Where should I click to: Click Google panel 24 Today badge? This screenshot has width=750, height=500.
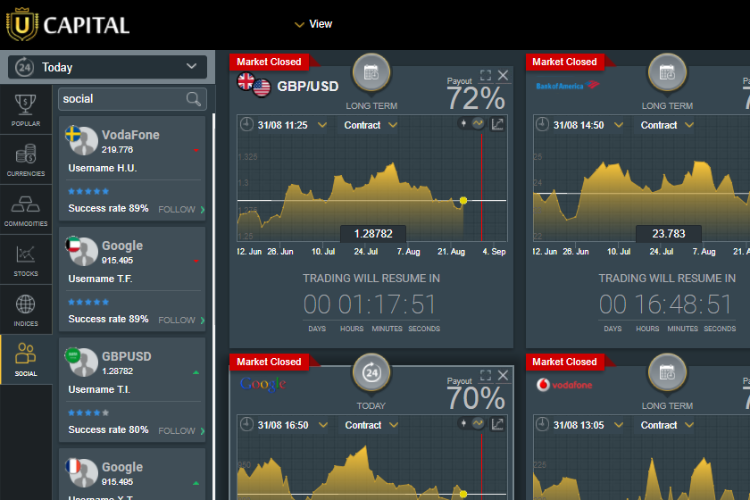[371, 373]
